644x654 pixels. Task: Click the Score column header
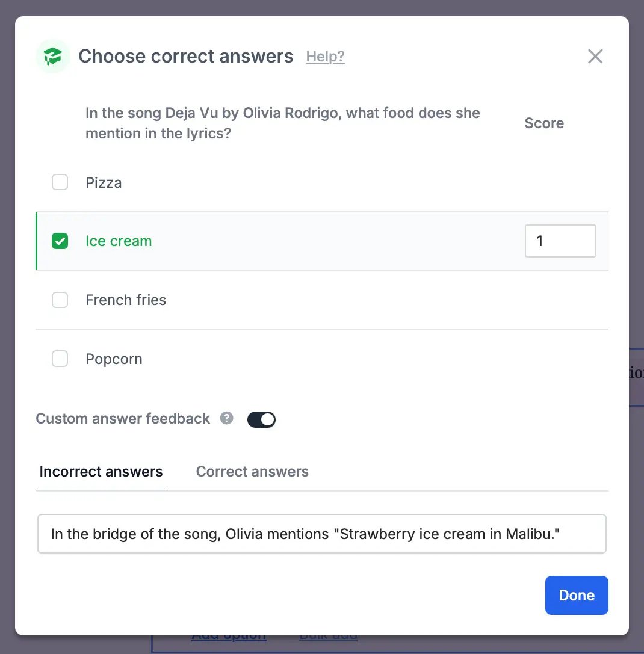coord(544,123)
